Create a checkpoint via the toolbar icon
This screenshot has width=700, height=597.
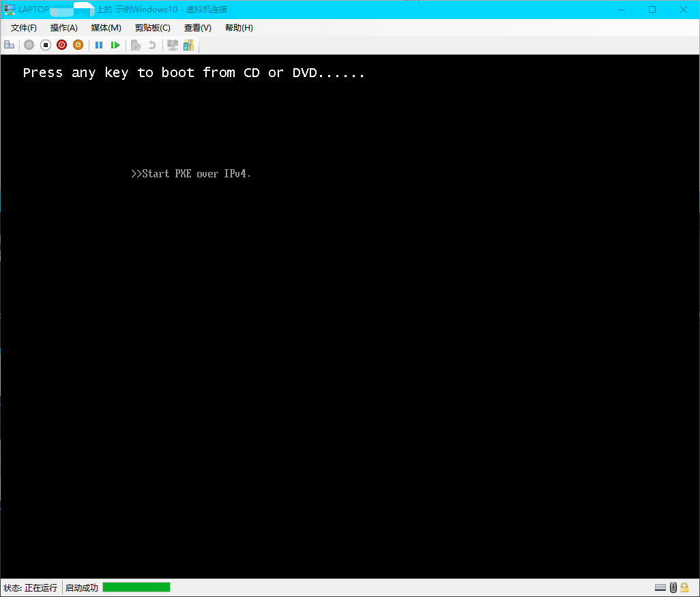click(136, 44)
